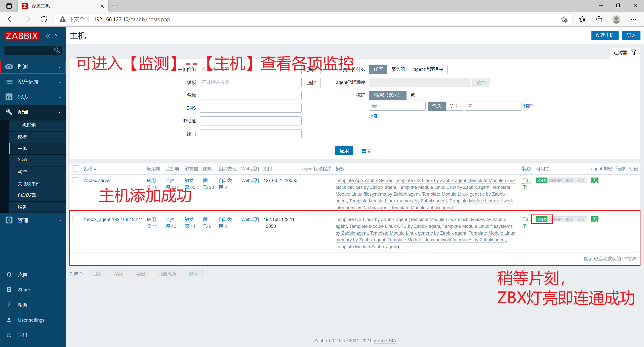Image resolution: width=644 pixels, height=347 pixels.
Task: Select 任何 monitored-by option
Action: (378, 69)
